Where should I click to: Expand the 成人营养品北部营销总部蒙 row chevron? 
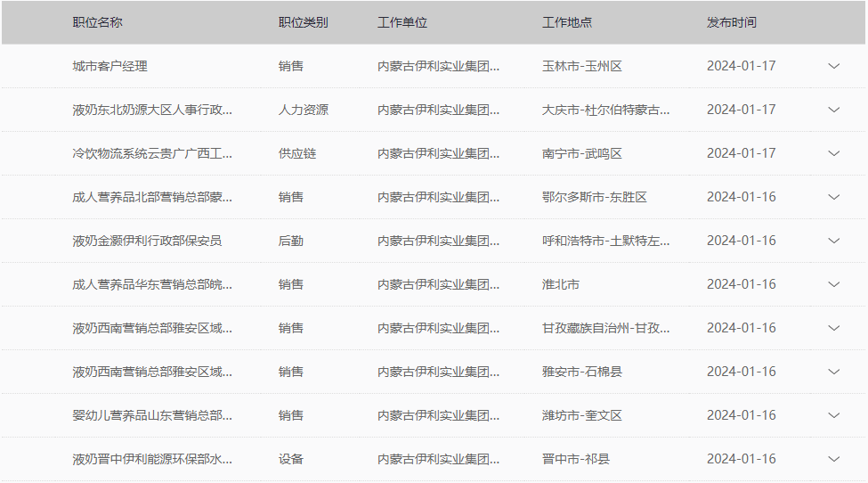[833, 197]
